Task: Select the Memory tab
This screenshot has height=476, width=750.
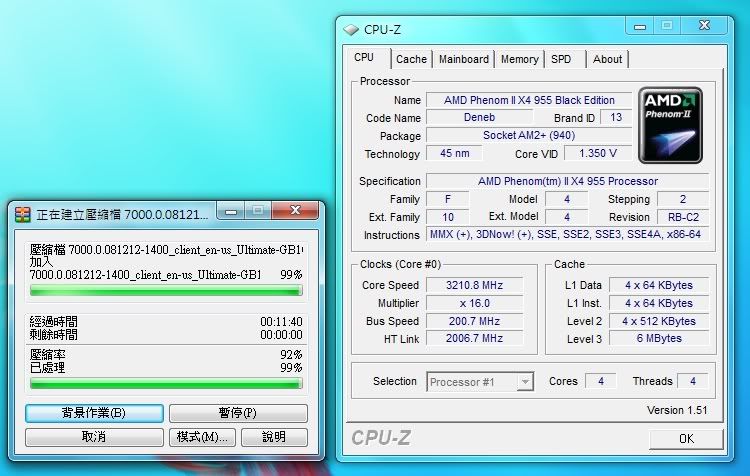Action: (x=519, y=59)
